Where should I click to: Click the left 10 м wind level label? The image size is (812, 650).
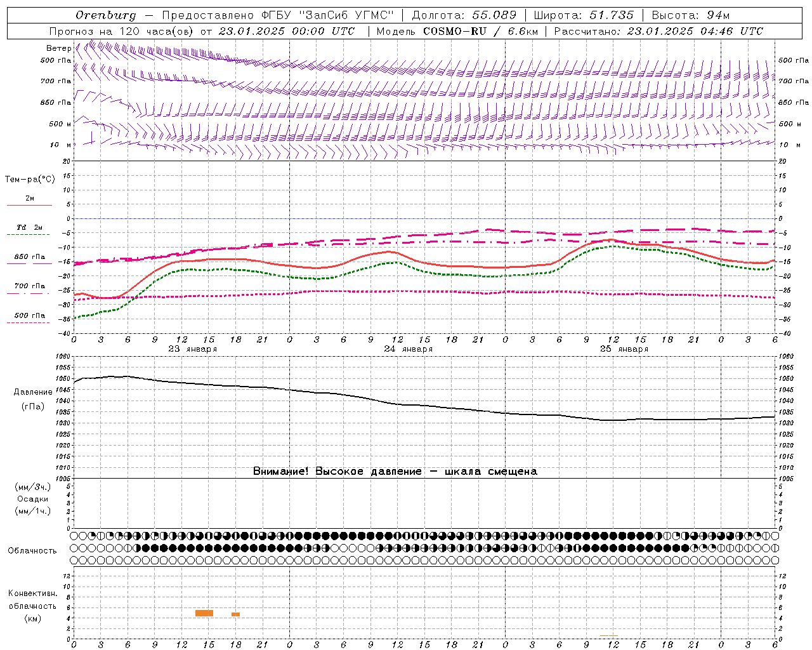(61, 145)
